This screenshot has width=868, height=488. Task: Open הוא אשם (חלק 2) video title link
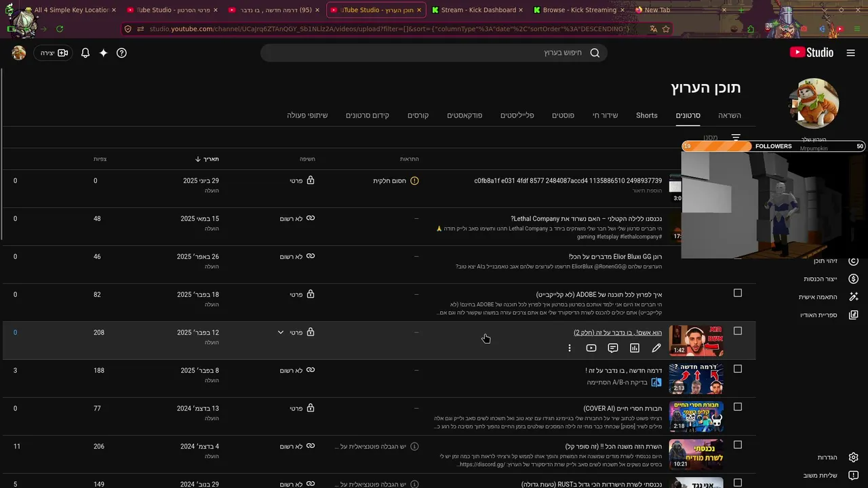pos(618,333)
